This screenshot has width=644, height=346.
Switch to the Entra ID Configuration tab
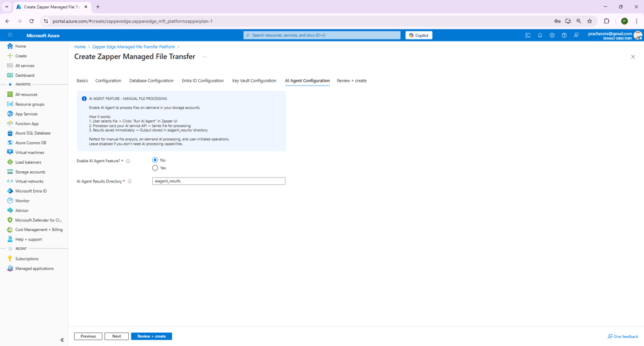203,81
